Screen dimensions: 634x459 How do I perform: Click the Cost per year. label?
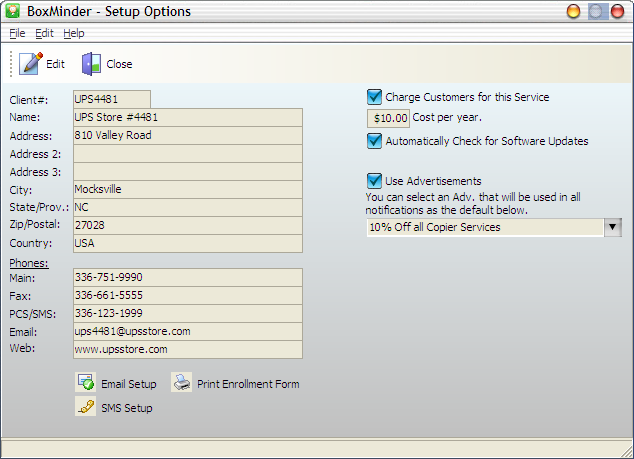coord(447,117)
